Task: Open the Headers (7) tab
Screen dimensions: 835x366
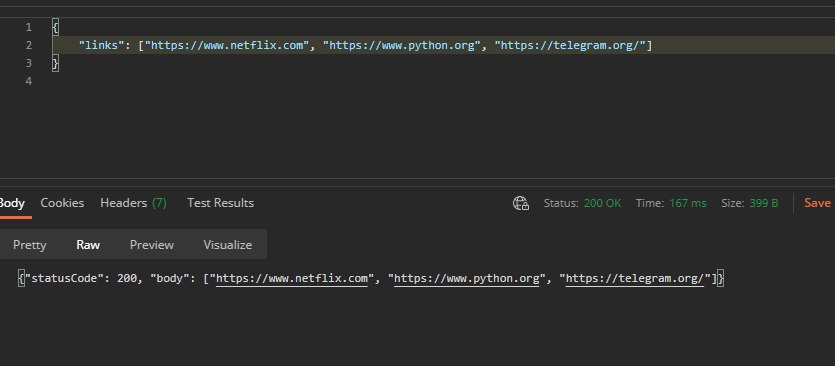Action: pyautogui.click(x=133, y=203)
